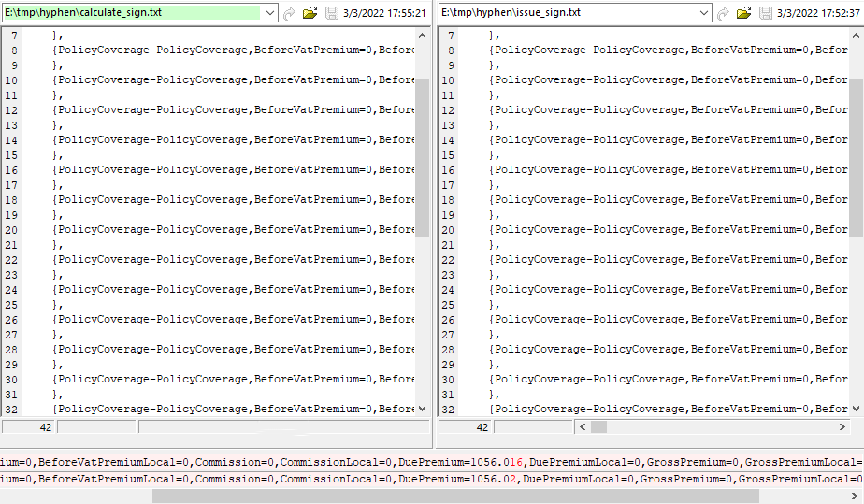Image resolution: width=864 pixels, height=504 pixels.
Task: Click the calculate_sign.txt path field
Action: (131, 13)
